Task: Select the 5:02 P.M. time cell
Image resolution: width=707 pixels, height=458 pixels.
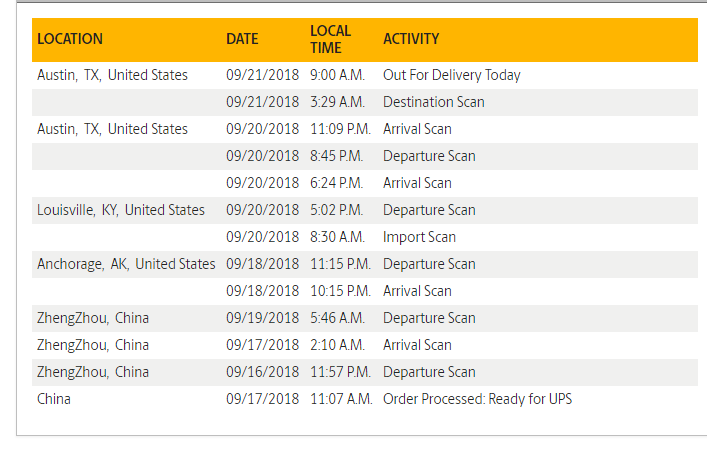Action: coord(336,210)
